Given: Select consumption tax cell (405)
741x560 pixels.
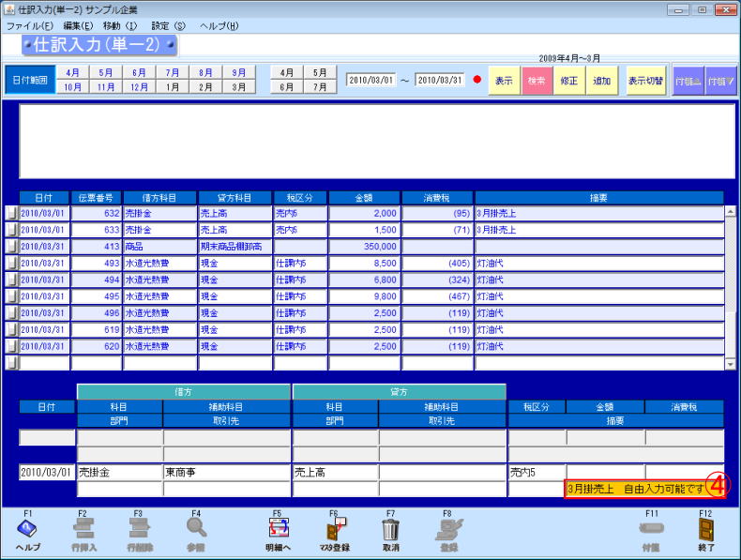Looking at the screenshot, I should point(437,264).
